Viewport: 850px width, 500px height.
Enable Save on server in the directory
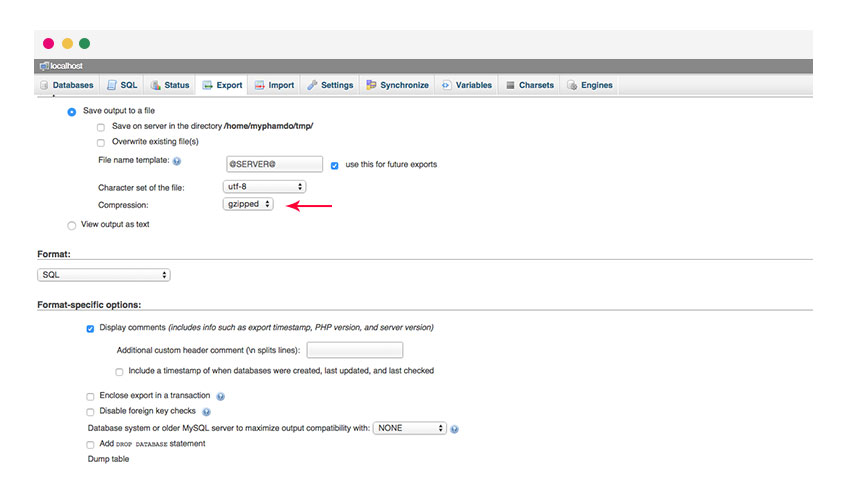(x=101, y=127)
